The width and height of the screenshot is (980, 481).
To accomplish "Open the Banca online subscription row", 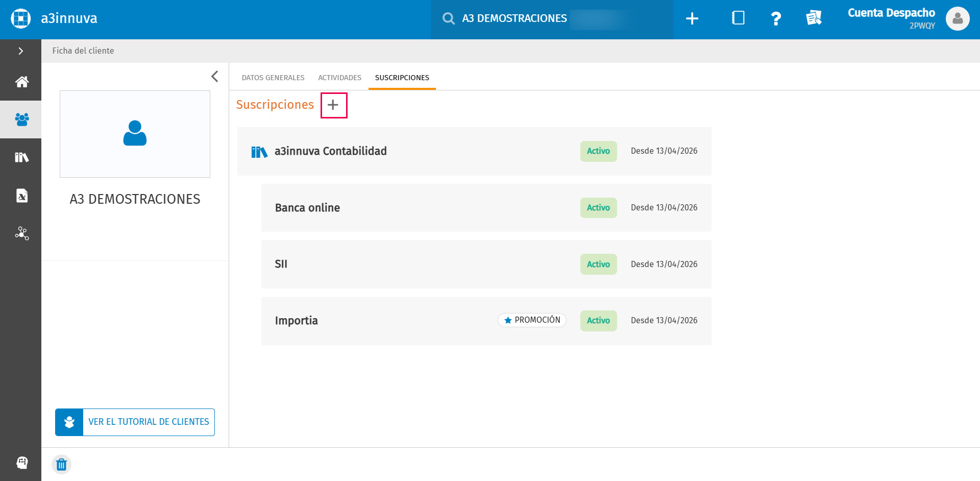I will click(486, 208).
